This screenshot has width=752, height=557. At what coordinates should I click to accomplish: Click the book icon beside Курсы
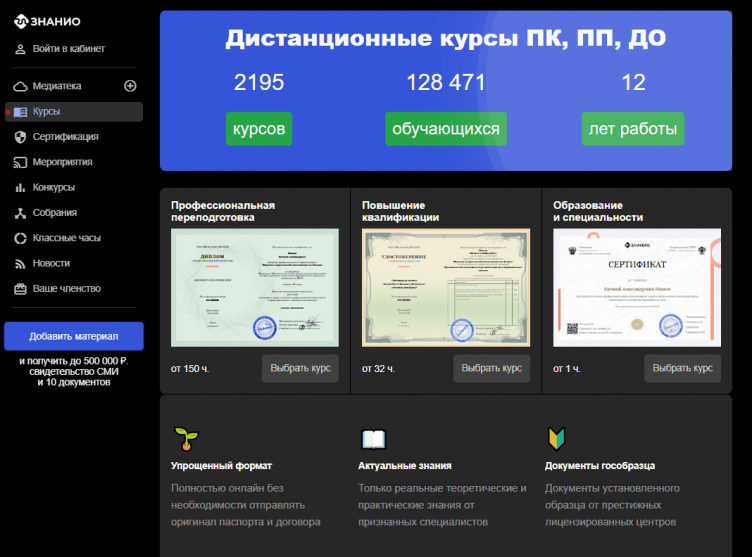point(20,112)
